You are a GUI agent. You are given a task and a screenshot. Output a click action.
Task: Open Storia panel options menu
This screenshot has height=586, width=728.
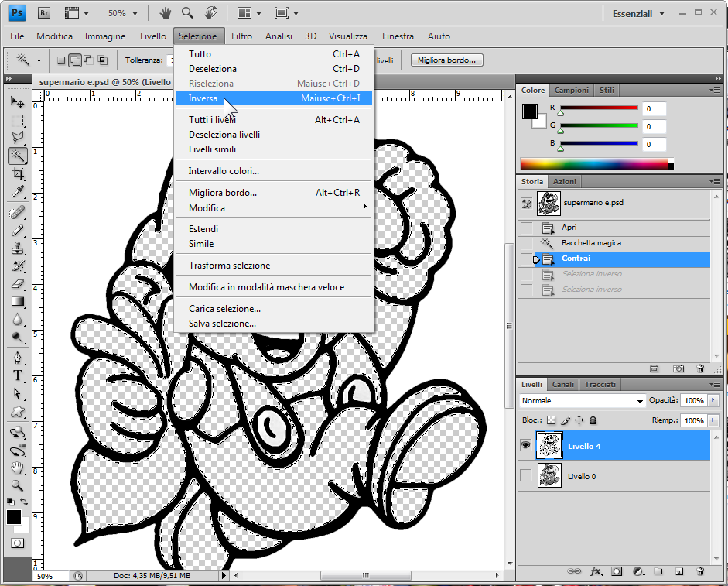pos(715,181)
